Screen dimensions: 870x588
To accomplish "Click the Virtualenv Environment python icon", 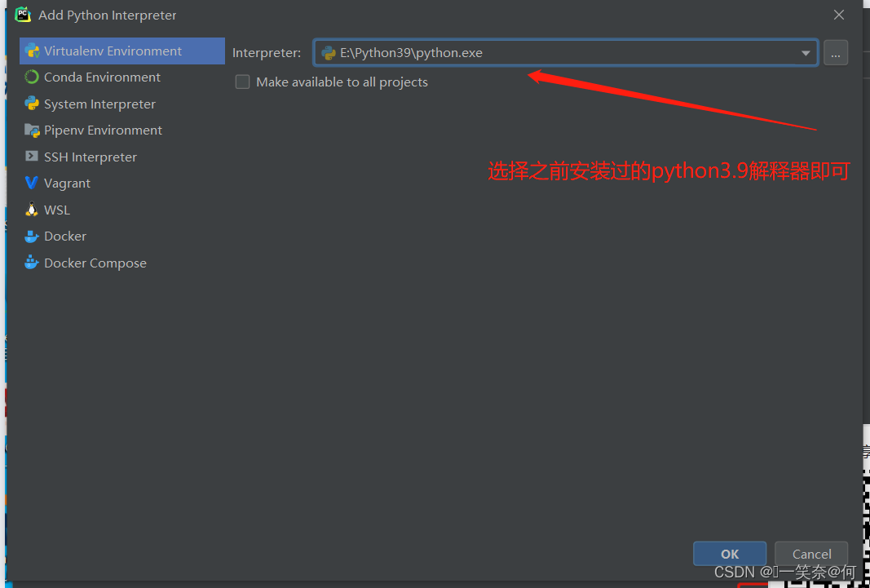I will tap(32, 51).
